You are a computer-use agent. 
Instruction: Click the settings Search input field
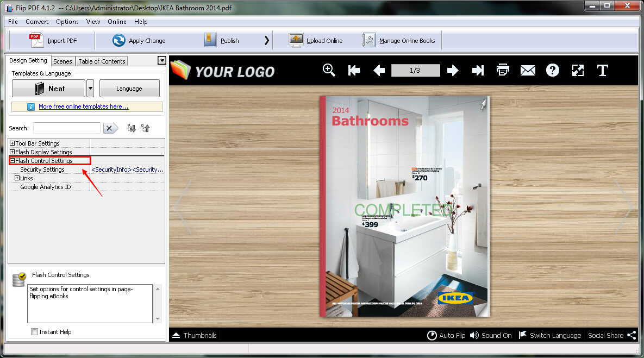(x=66, y=128)
